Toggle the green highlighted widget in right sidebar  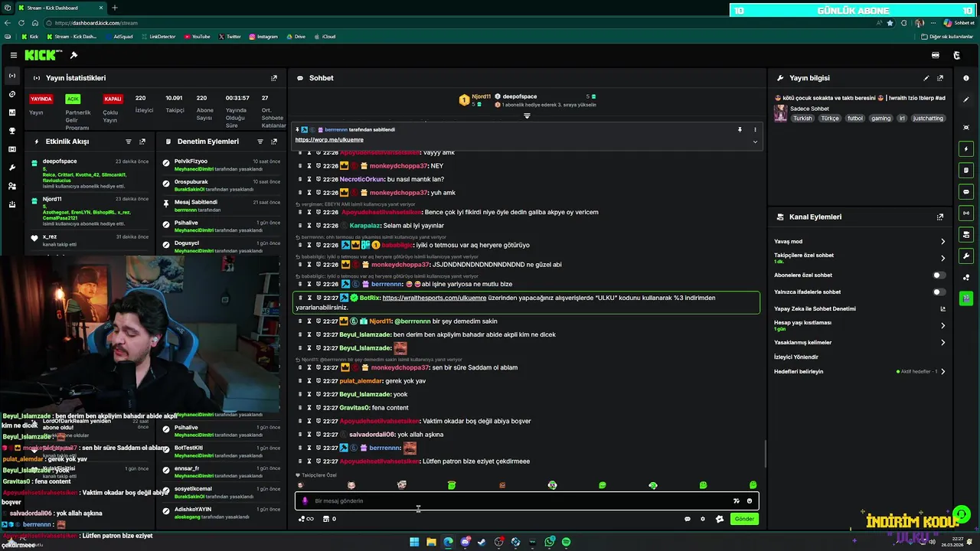966,298
